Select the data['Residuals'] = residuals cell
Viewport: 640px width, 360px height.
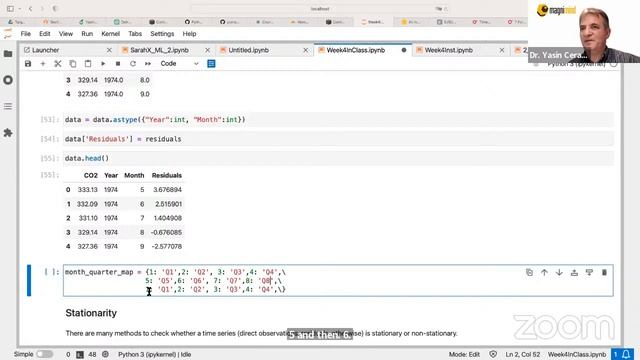pyautogui.click(x=338, y=139)
